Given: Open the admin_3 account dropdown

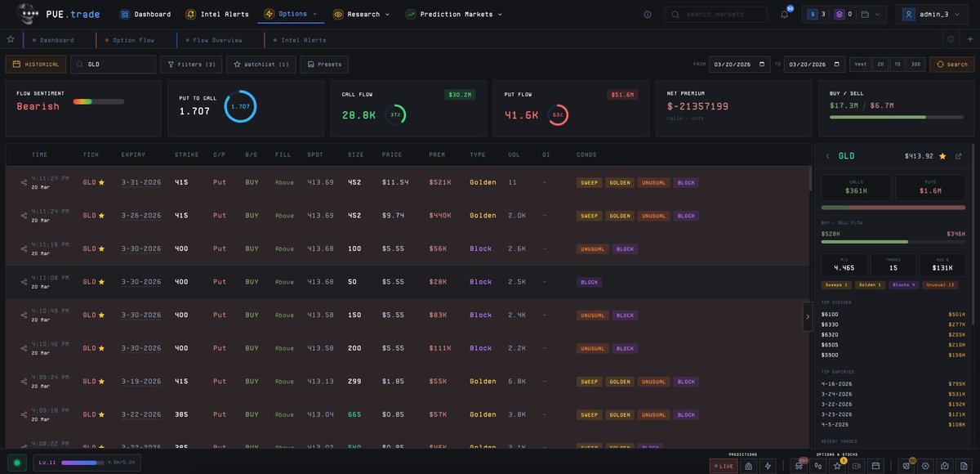Looking at the screenshot, I should click(x=932, y=14).
